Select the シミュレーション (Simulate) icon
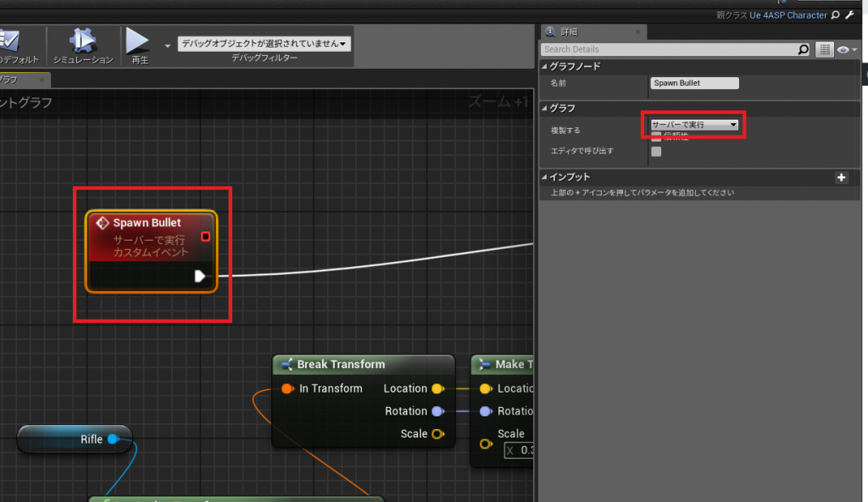Image resolution: width=868 pixels, height=502 pixels. (x=83, y=40)
